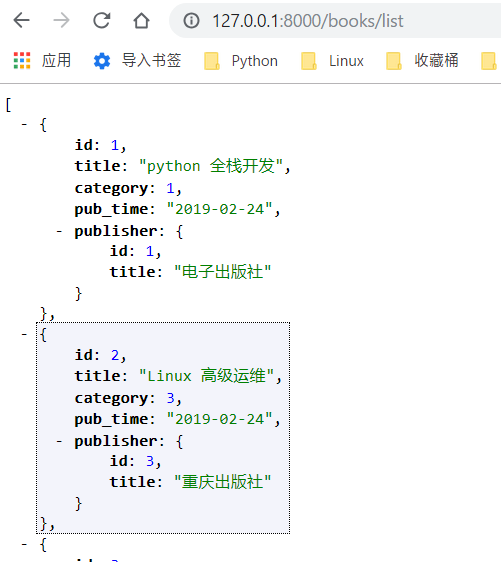
Task: Click the category value 3
Action: [x=170, y=398]
